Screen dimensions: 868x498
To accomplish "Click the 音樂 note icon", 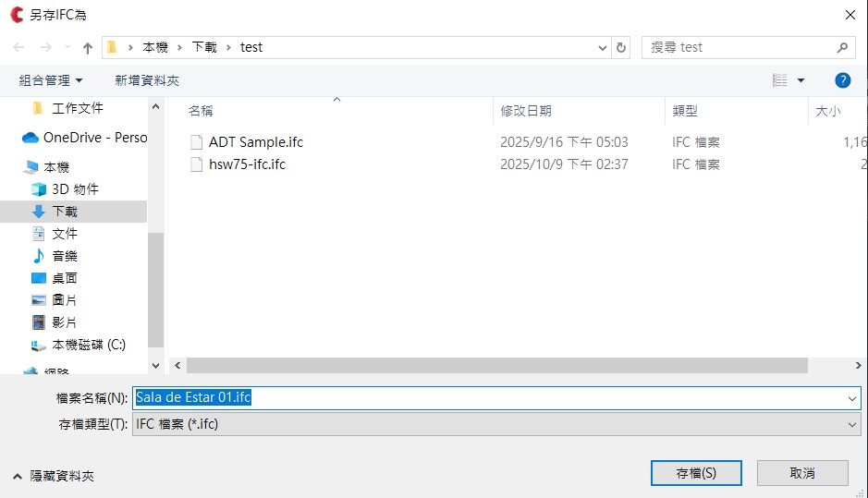I will (39, 256).
